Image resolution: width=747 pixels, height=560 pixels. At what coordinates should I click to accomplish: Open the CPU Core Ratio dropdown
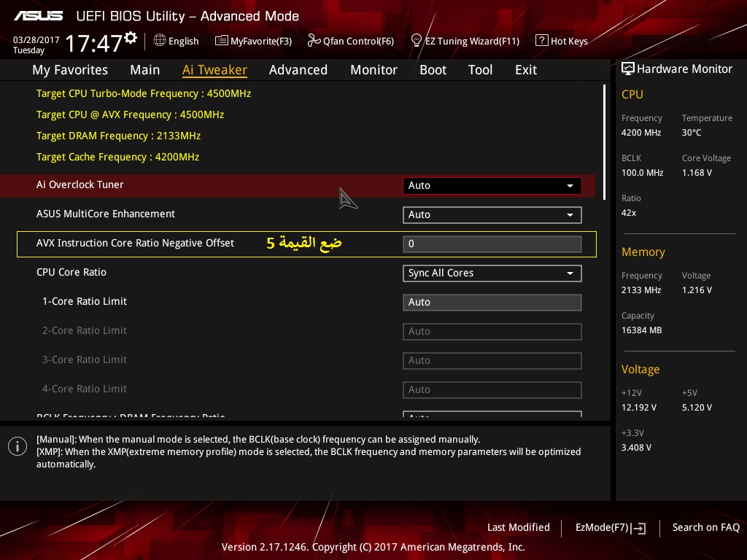coord(492,273)
